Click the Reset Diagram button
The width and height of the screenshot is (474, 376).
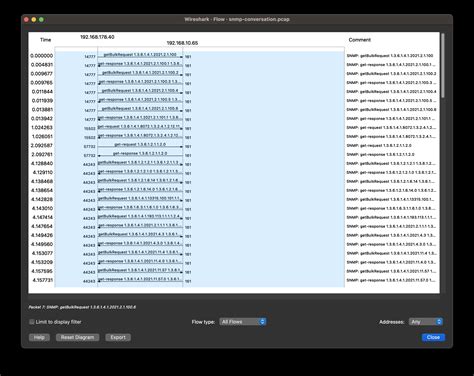point(77,337)
